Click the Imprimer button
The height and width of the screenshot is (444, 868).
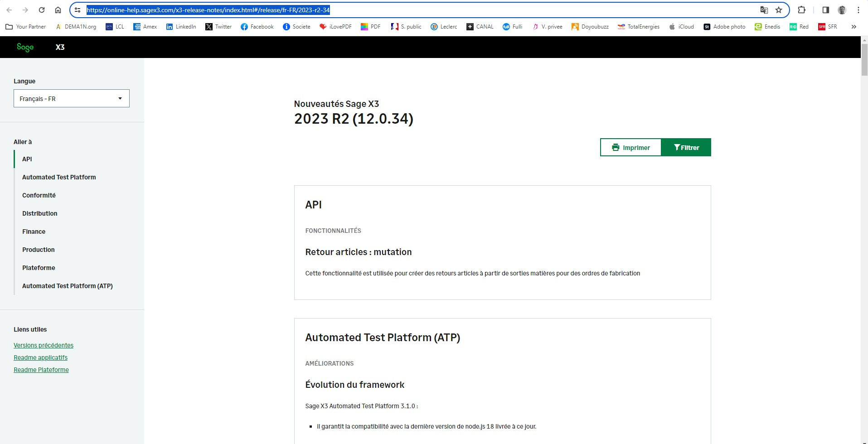(x=630, y=147)
